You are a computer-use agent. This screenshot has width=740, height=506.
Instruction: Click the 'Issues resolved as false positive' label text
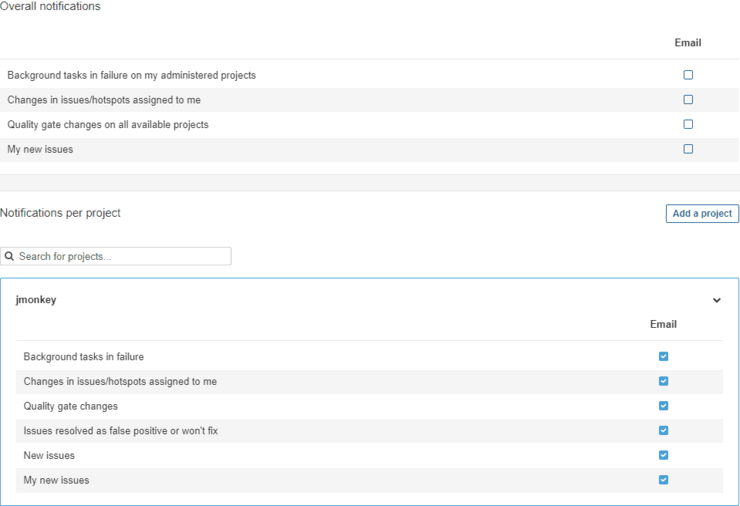tap(121, 431)
